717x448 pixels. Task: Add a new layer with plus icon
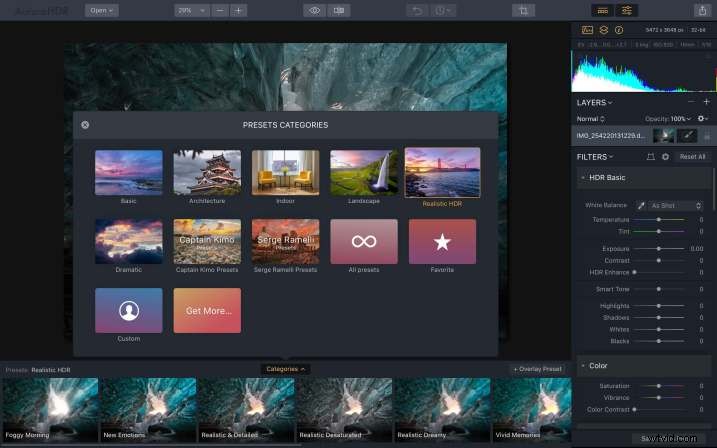[x=706, y=102]
